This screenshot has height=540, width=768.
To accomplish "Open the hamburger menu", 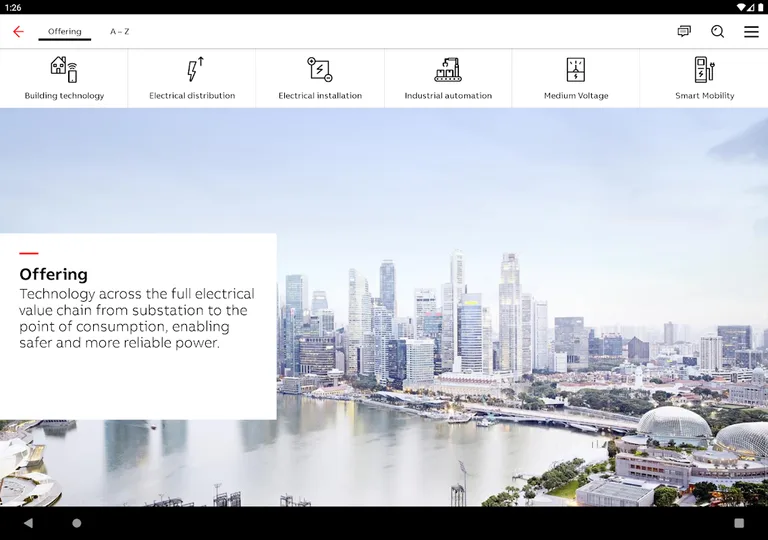I will 751,31.
